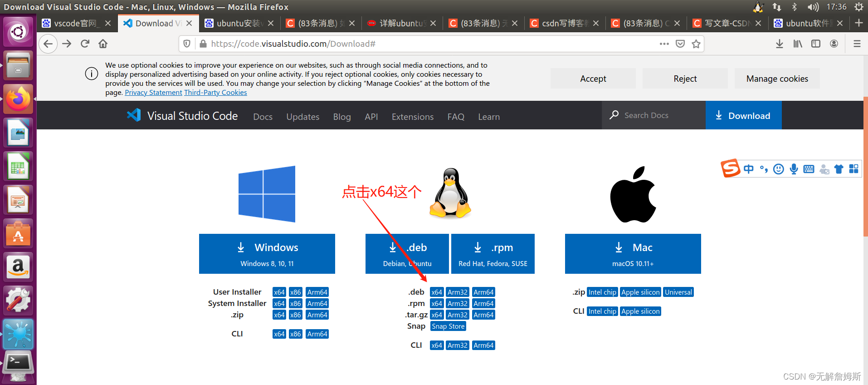
Task: Open the page actions three-dot menu
Action: click(x=664, y=44)
